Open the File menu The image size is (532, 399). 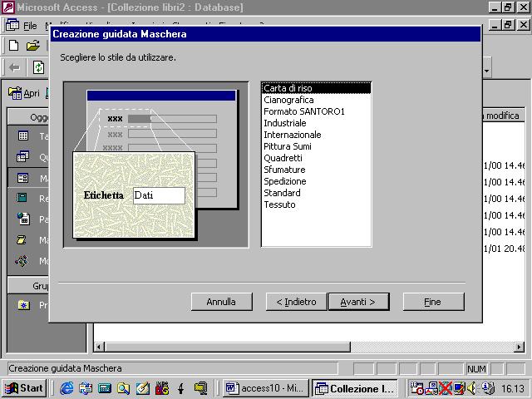[x=30, y=26]
